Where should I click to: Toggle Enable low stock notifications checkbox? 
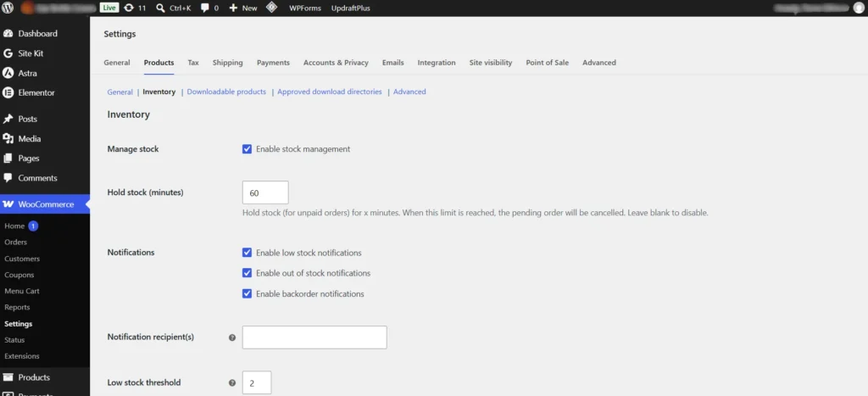[247, 253]
